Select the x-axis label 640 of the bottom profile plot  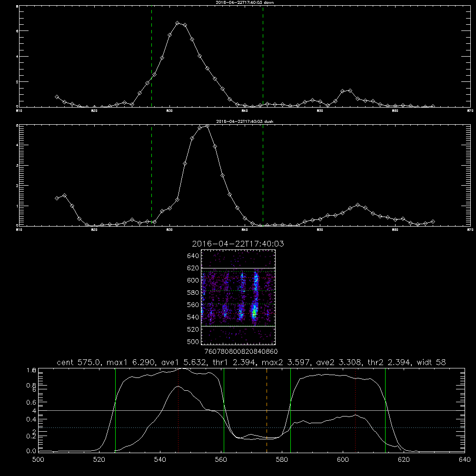465,459
